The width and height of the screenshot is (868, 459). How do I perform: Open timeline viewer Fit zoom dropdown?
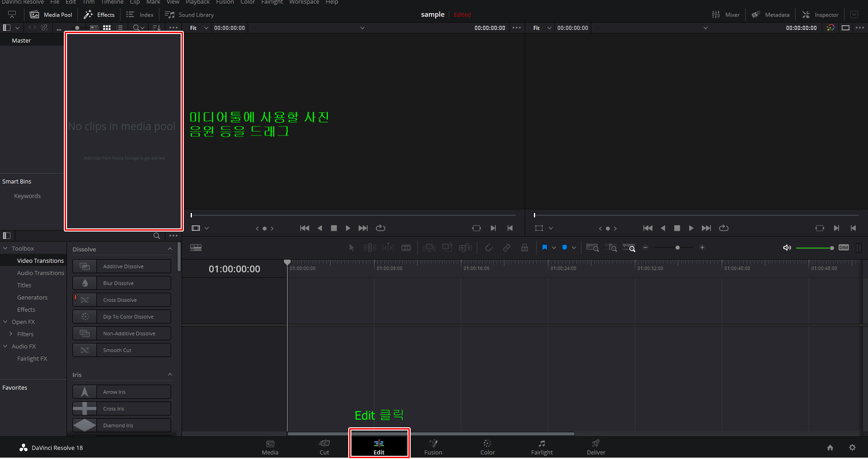click(542, 28)
